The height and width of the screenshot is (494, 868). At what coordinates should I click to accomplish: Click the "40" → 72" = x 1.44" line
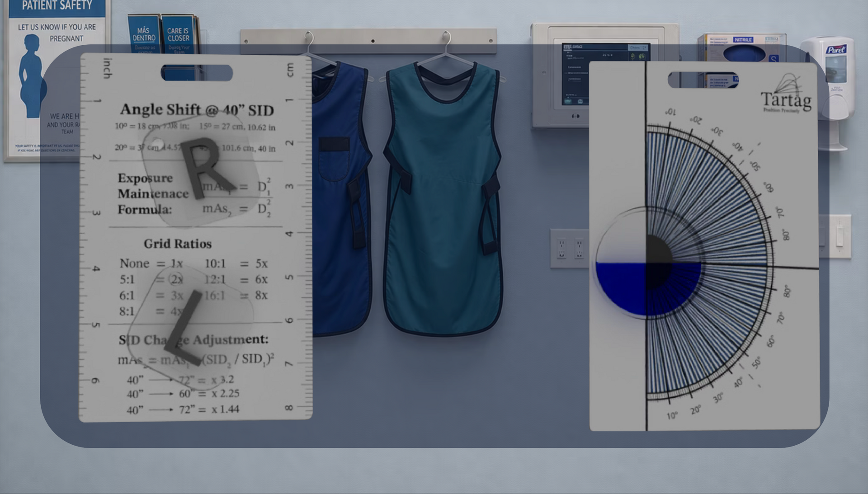(x=183, y=409)
